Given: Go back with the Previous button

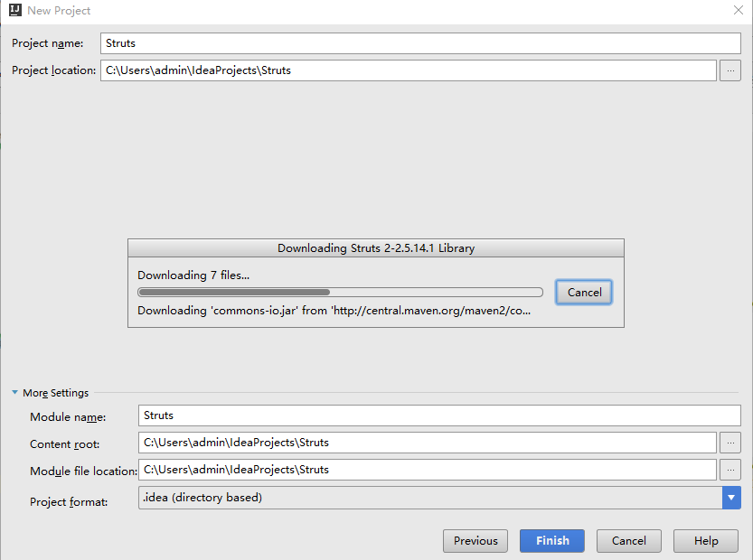Looking at the screenshot, I should 475,541.
